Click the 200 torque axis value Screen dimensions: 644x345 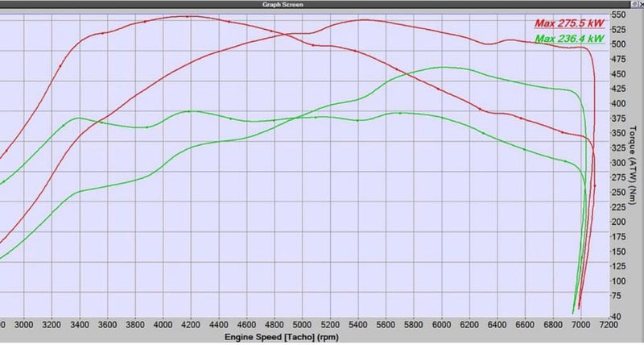click(x=619, y=222)
